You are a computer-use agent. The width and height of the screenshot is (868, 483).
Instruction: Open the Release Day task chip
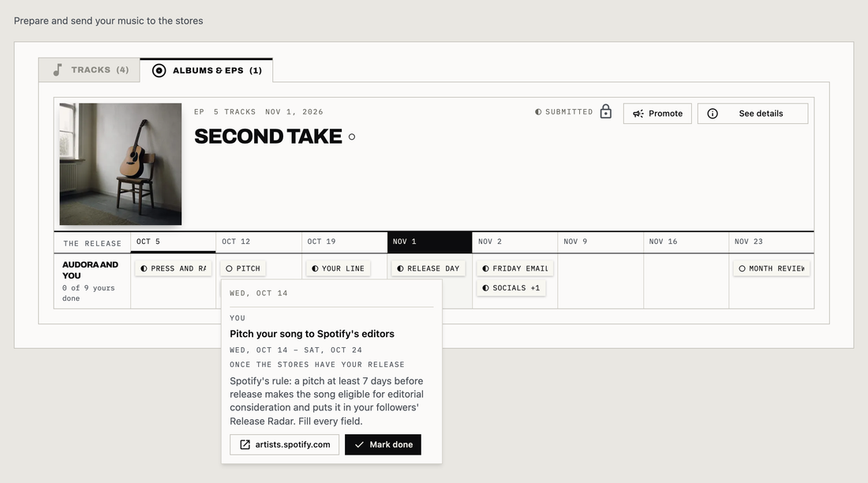[x=428, y=268]
